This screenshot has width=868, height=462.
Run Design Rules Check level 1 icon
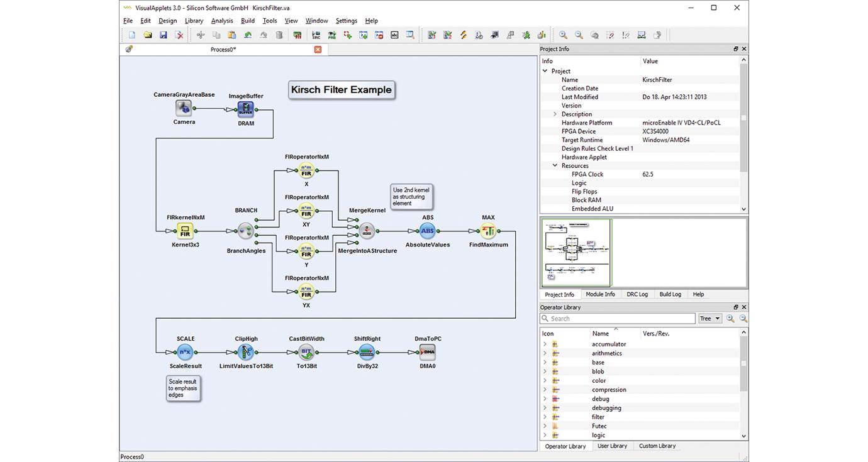pyautogui.click(x=432, y=35)
